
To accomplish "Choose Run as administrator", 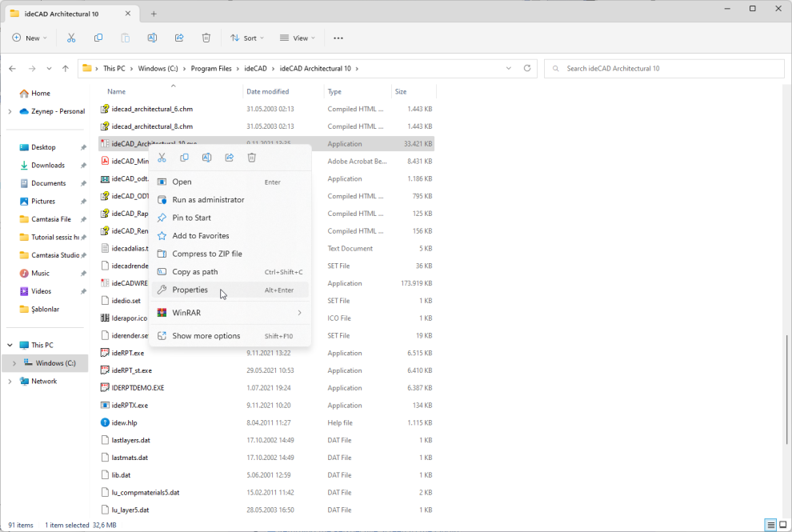I will coord(208,200).
